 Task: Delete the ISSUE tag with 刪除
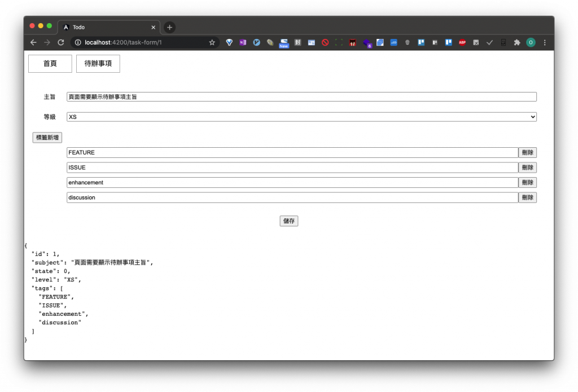[528, 168]
